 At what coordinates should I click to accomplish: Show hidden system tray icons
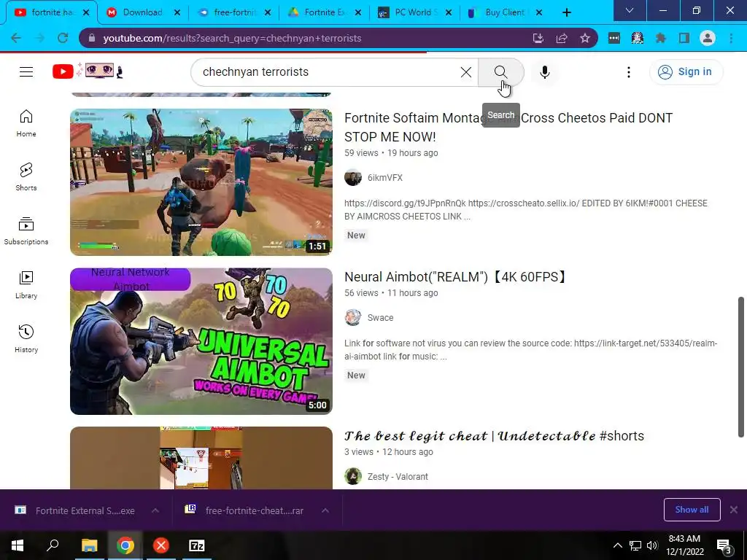coord(617,545)
